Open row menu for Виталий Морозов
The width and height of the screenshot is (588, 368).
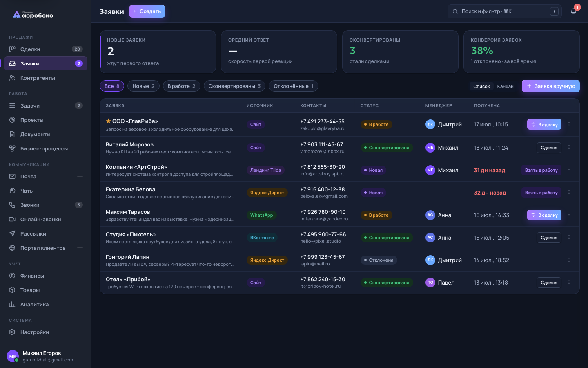coord(569,147)
